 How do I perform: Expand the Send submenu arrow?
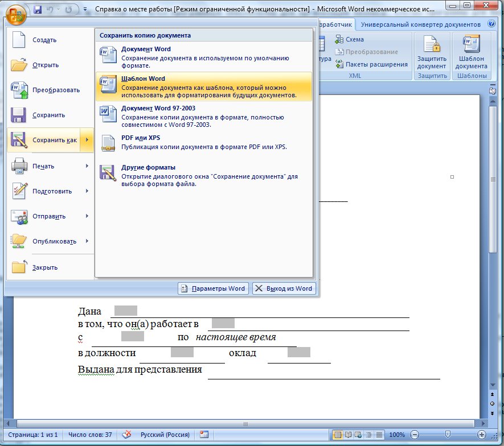[87, 216]
